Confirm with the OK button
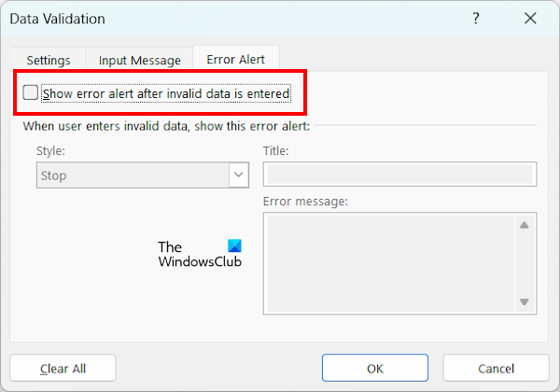The height and width of the screenshot is (392, 560). pos(375,368)
